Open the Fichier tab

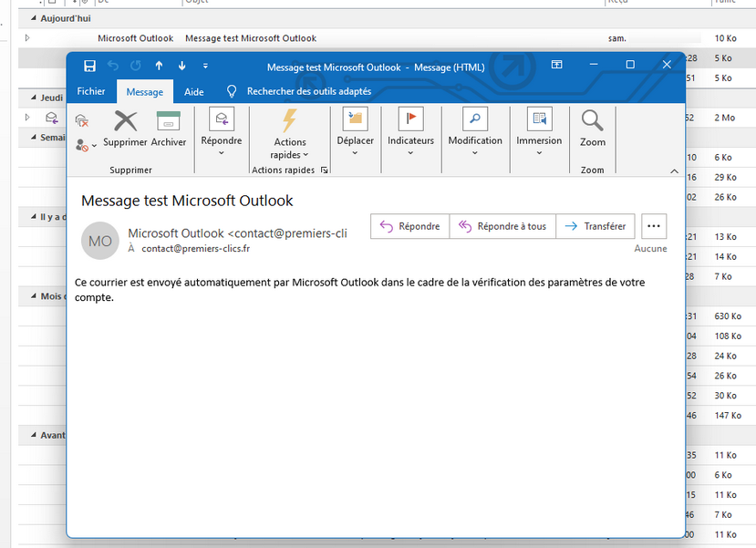90,91
